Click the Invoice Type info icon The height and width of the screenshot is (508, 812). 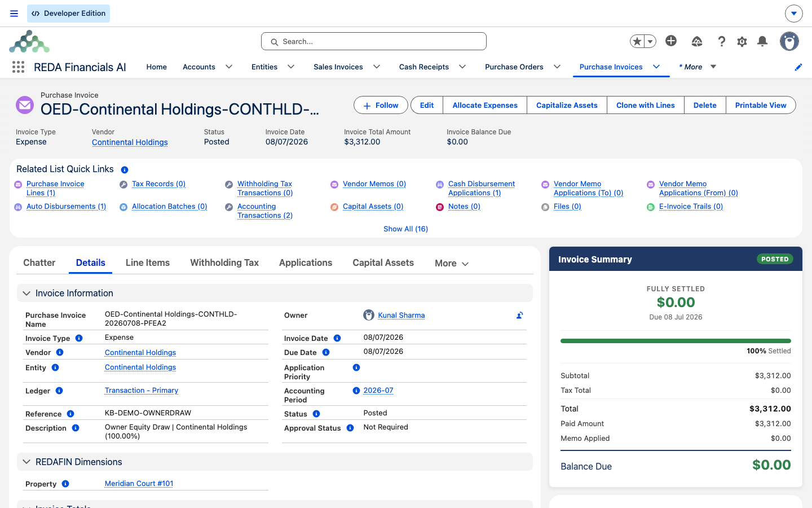click(79, 338)
